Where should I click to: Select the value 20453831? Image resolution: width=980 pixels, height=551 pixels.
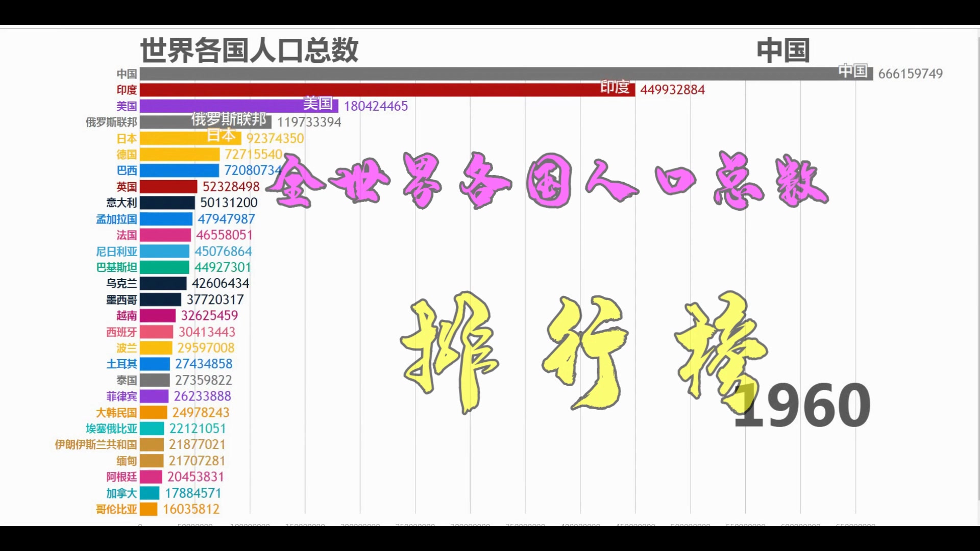tap(195, 477)
